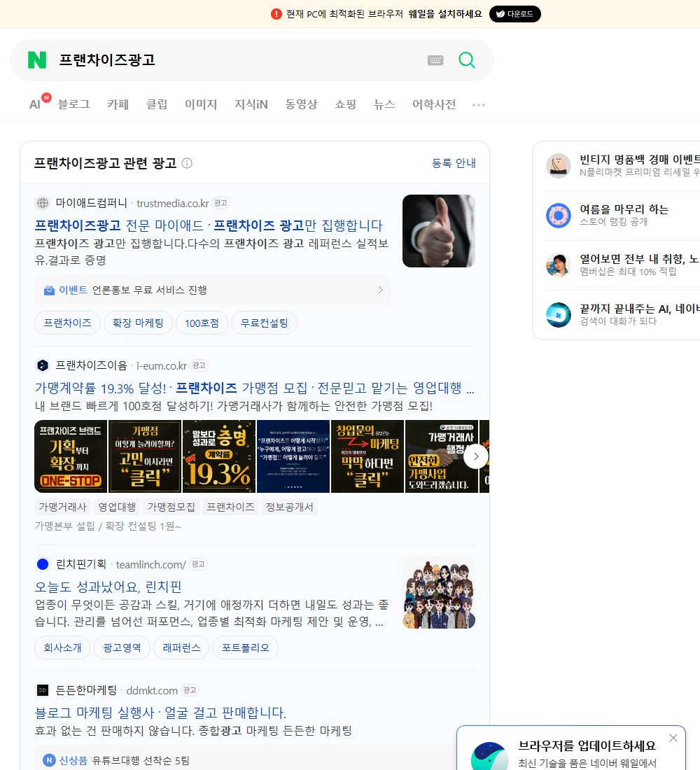Click the avatar icon beside 열어보면 전부 내 취향

click(x=559, y=265)
